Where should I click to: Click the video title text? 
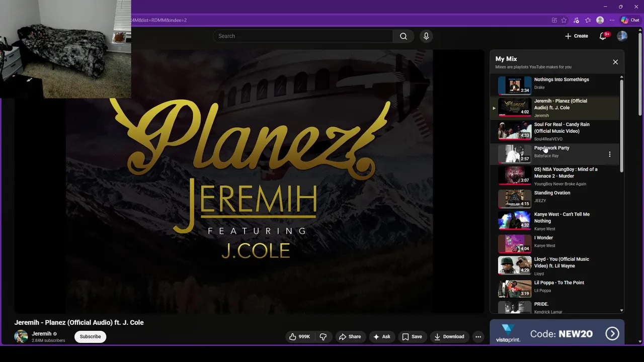click(79, 323)
